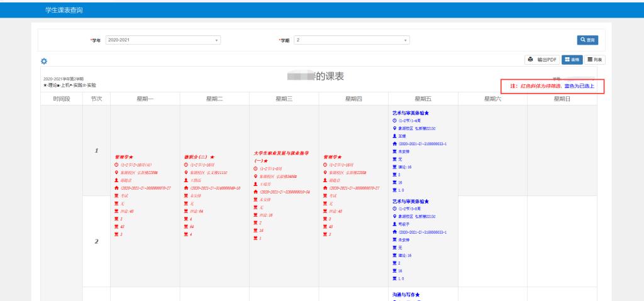
Task: Switch to 表格 grid view
Action: click(572, 60)
